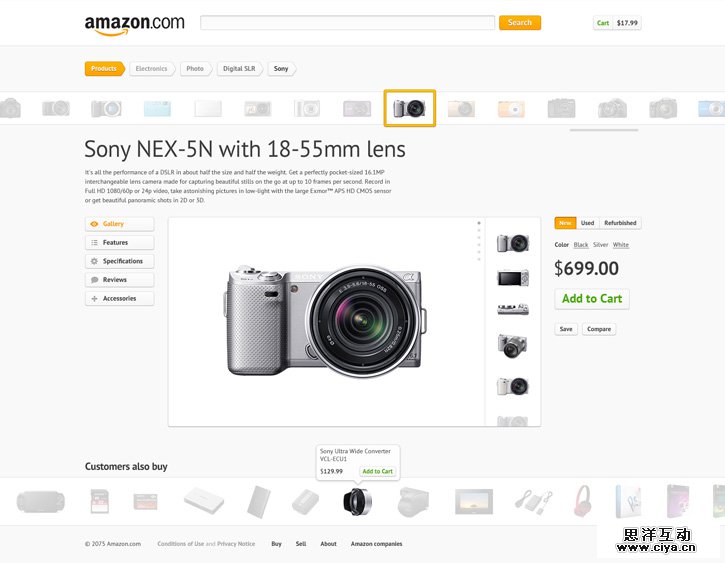
Task: Open Features list in sidebar
Action: 119,242
